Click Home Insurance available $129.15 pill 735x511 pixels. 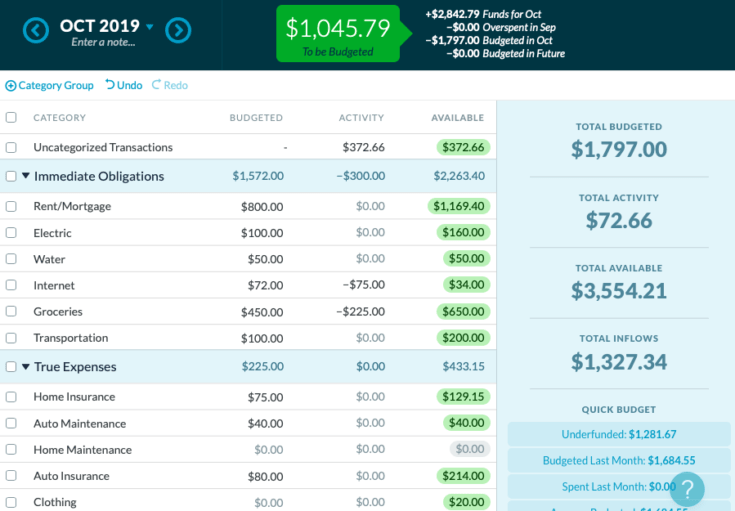coord(463,397)
